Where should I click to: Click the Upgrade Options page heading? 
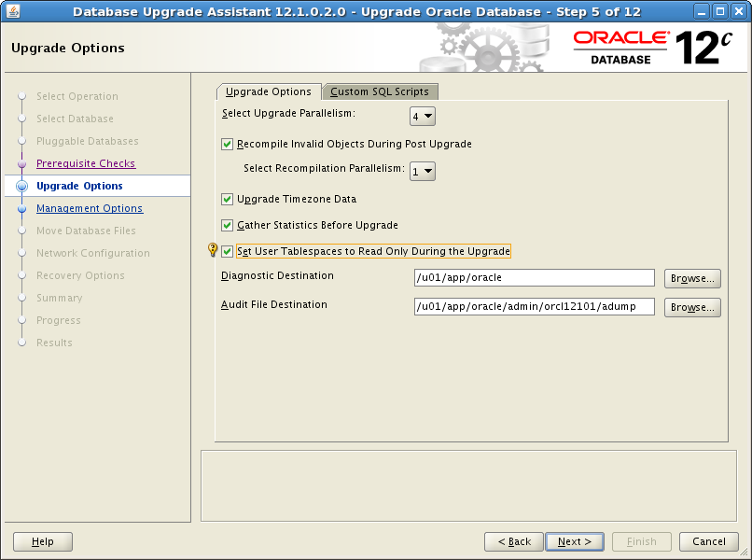(x=68, y=48)
